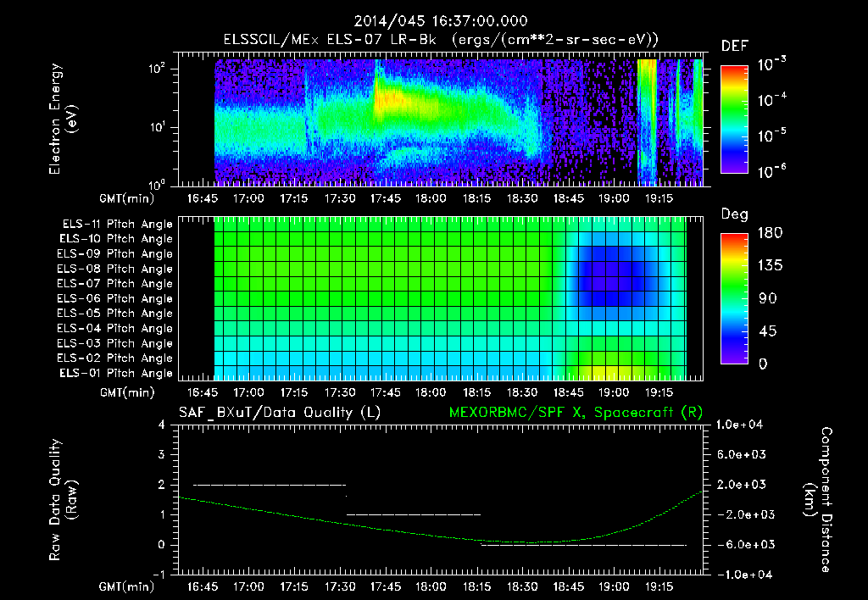
Task: Click the 10^-6 tick on DEF scale
Action: tap(771, 172)
